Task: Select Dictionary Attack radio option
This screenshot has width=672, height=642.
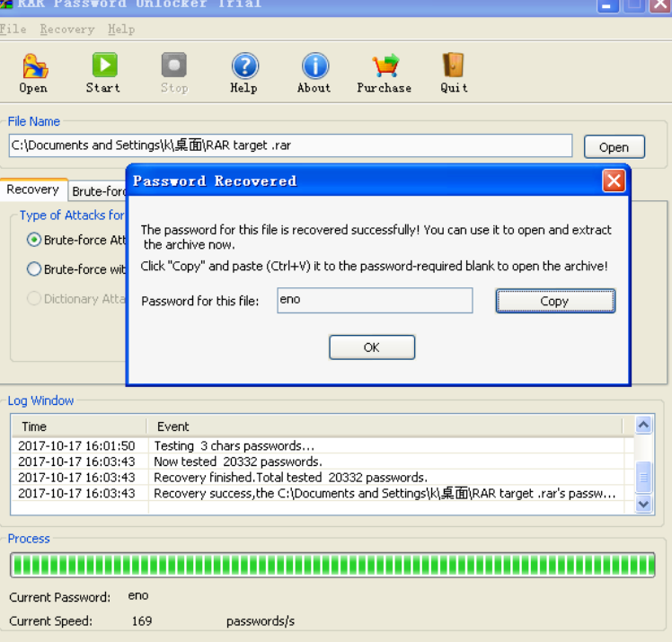Action: point(34,298)
